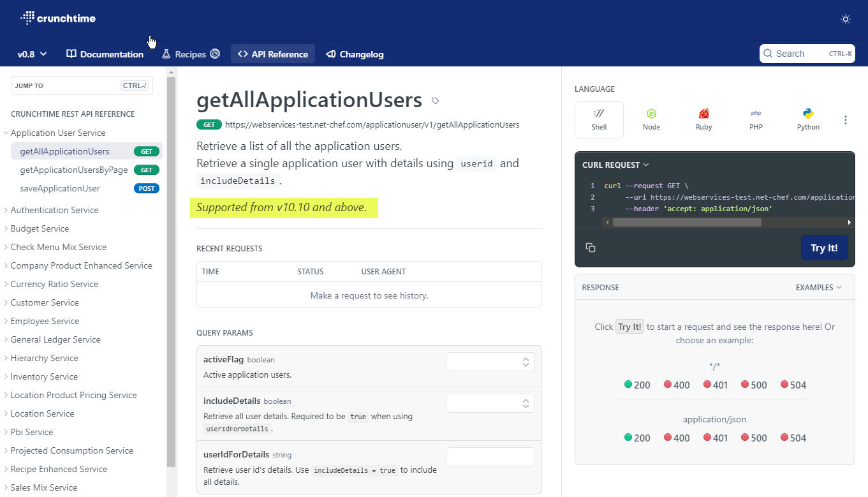Open the activeFlag boolean selector
This screenshot has height=497, width=868.
pos(490,362)
